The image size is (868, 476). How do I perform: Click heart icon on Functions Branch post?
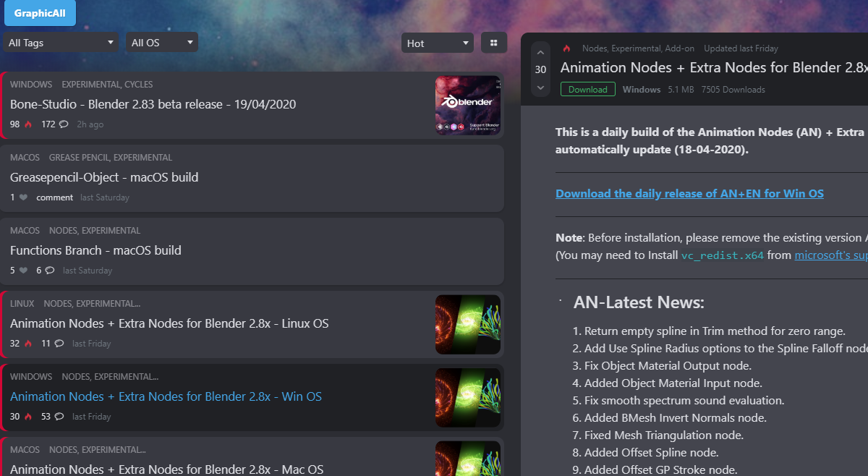pyautogui.click(x=23, y=271)
